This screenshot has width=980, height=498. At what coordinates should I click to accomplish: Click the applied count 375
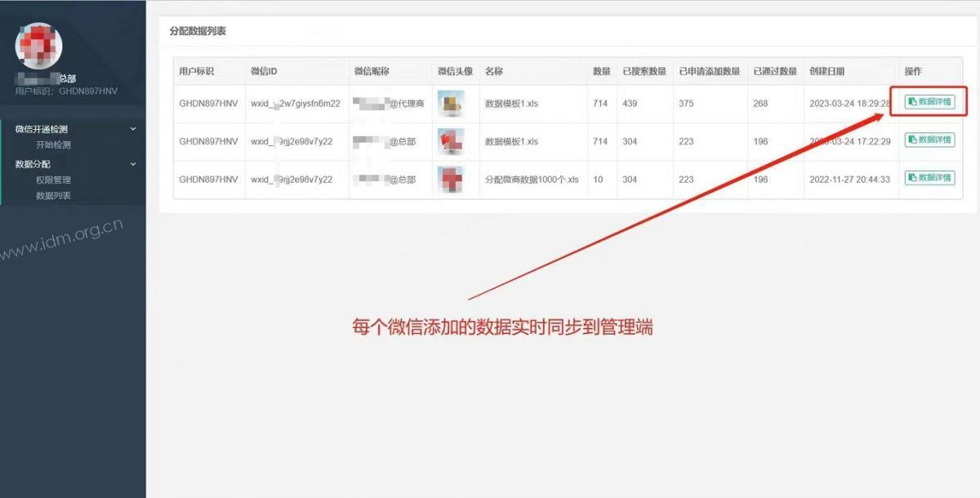pyautogui.click(x=686, y=104)
